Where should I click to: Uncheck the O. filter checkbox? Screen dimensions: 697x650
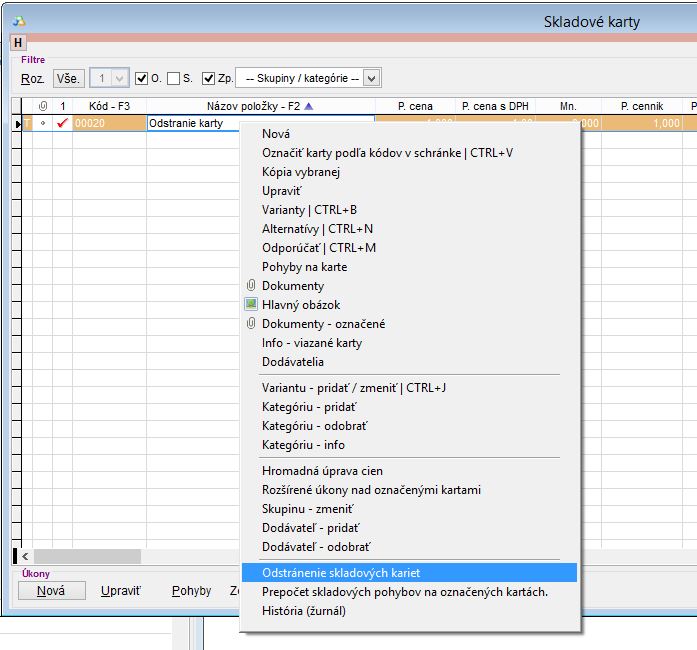(141, 78)
